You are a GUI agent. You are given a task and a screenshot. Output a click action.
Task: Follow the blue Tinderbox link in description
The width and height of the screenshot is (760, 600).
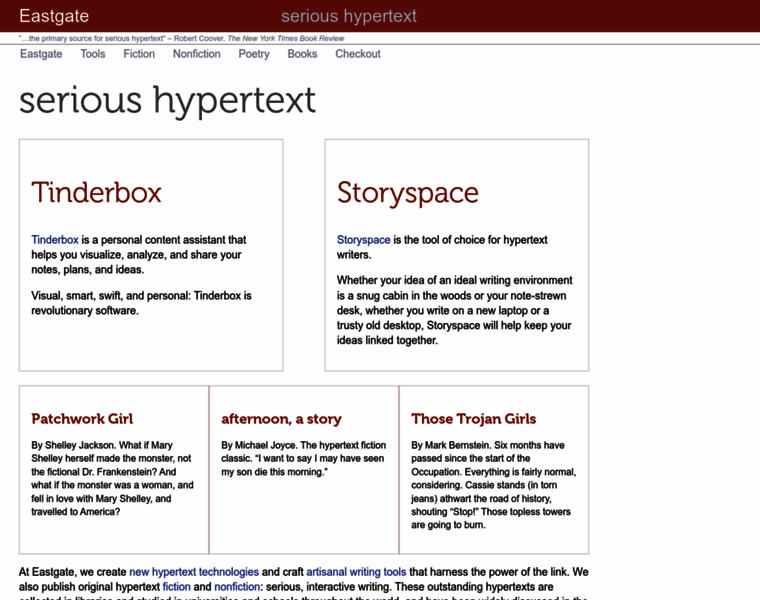coord(55,240)
